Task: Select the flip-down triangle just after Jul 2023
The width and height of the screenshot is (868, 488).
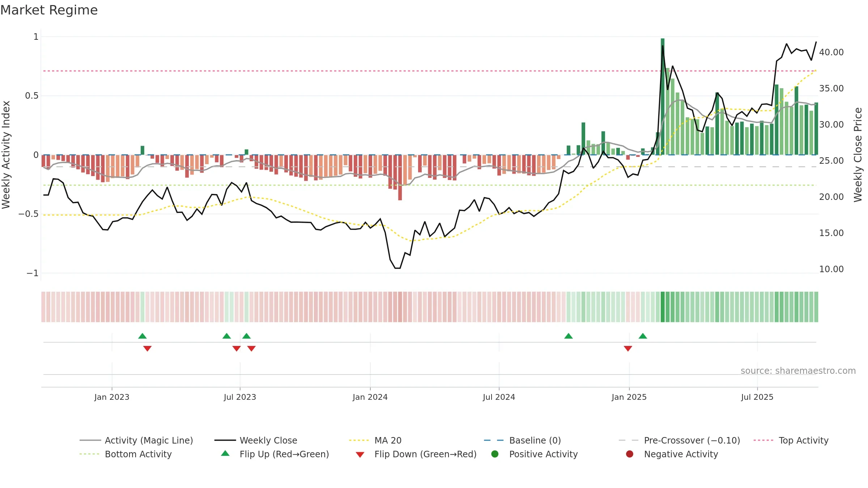Action: point(251,348)
